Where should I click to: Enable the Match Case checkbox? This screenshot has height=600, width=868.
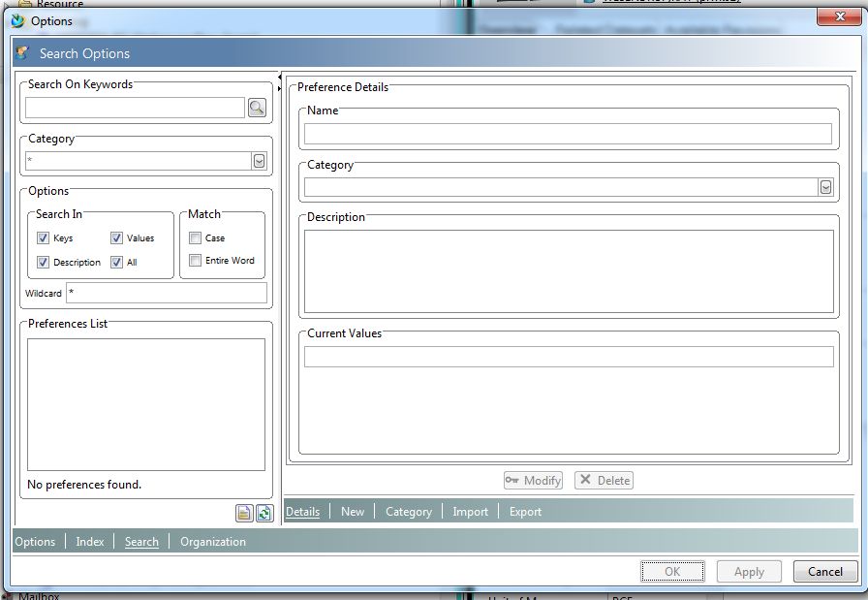point(195,237)
